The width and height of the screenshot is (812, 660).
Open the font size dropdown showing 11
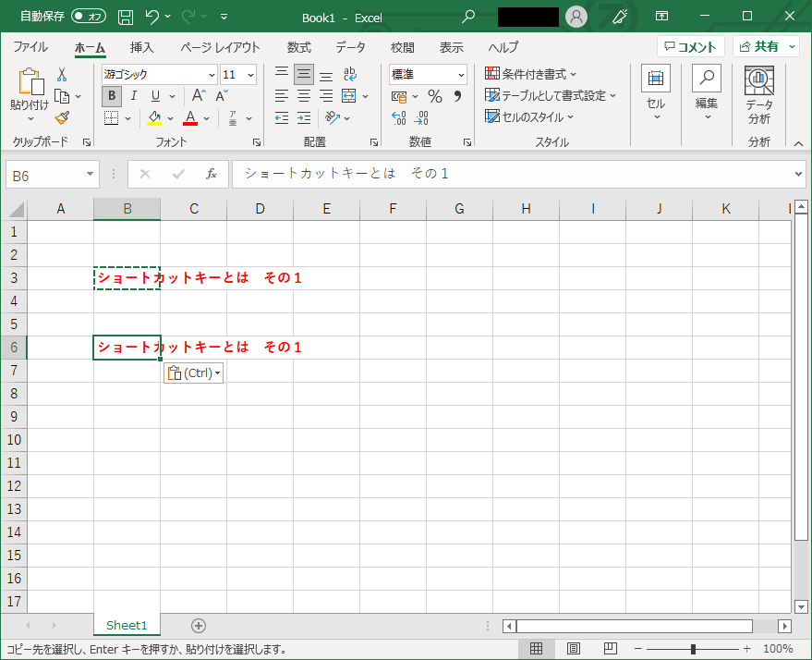tap(250, 75)
